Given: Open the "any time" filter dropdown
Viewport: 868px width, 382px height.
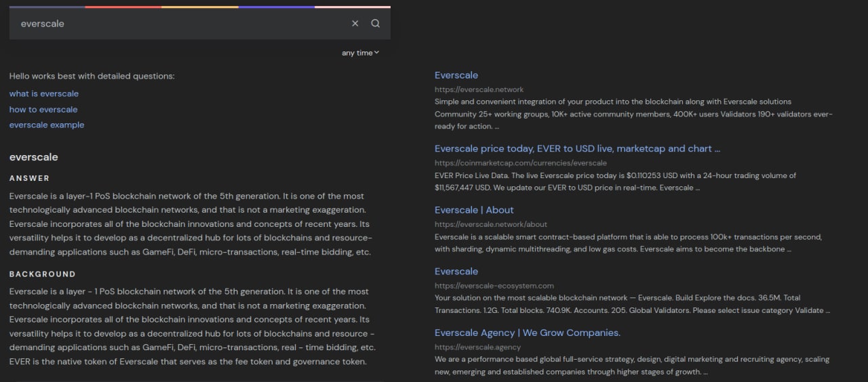Looking at the screenshot, I should pyautogui.click(x=360, y=53).
